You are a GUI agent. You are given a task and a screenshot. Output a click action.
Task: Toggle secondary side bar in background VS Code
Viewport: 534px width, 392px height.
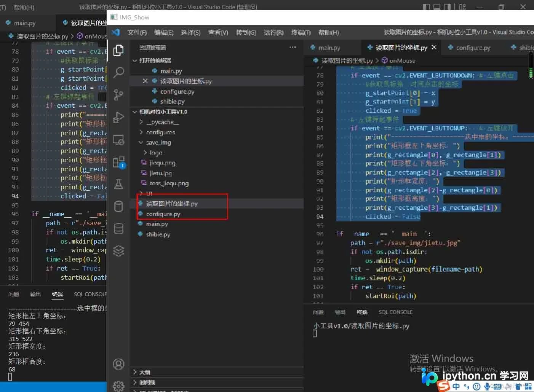point(448,7)
